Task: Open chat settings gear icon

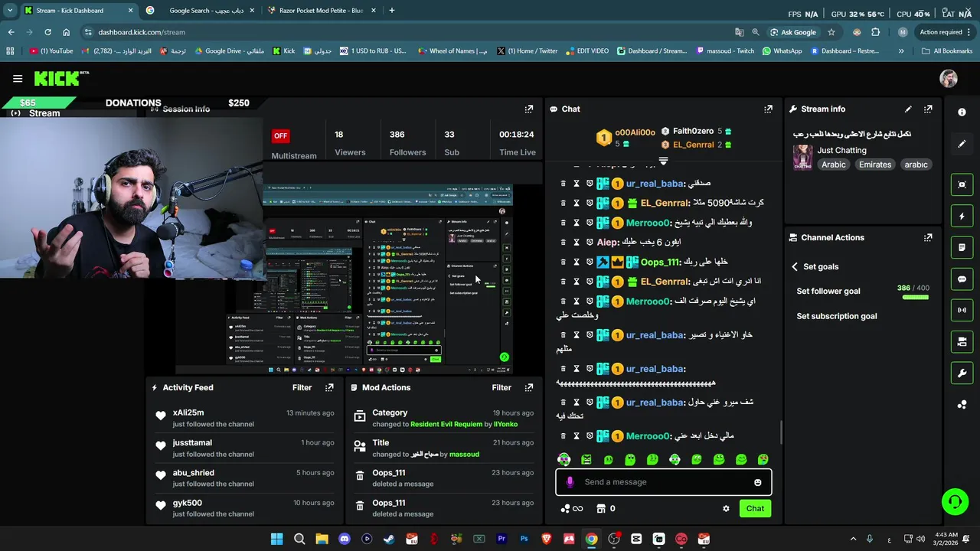Action: tap(726, 509)
